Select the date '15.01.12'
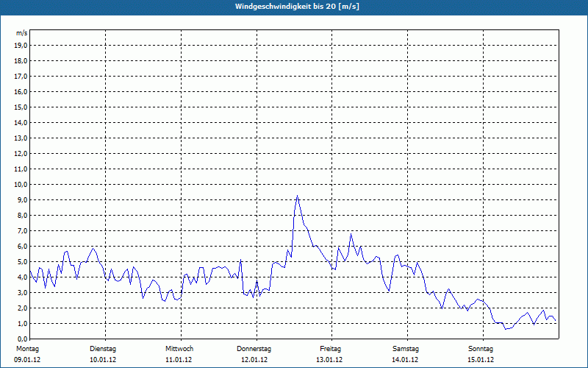 click(481, 360)
